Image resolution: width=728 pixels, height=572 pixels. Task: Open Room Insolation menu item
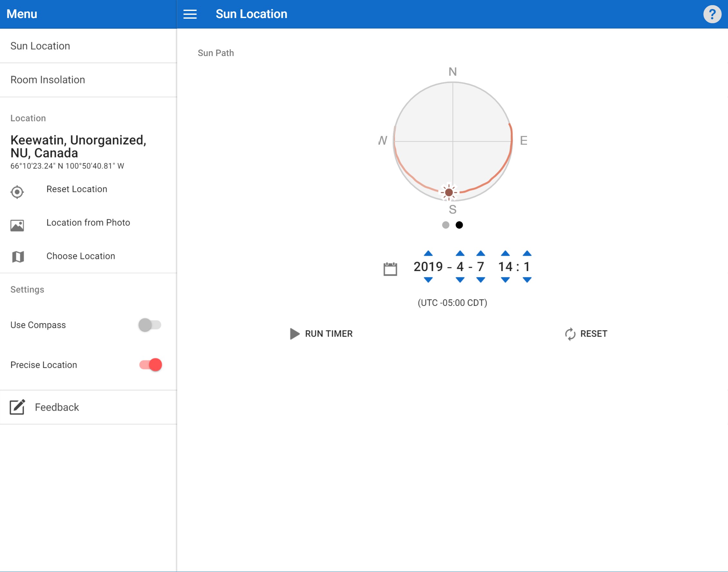pos(48,80)
